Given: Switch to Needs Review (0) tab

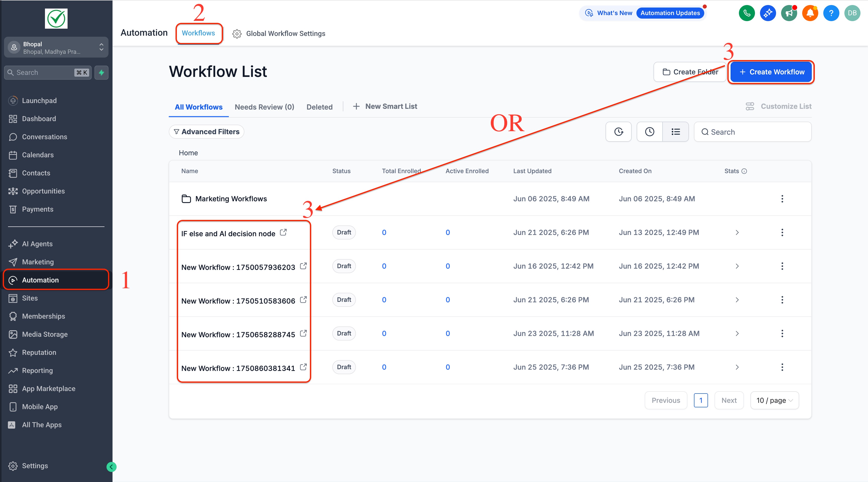Looking at the screenshot, I should click(x=264, y=107).
